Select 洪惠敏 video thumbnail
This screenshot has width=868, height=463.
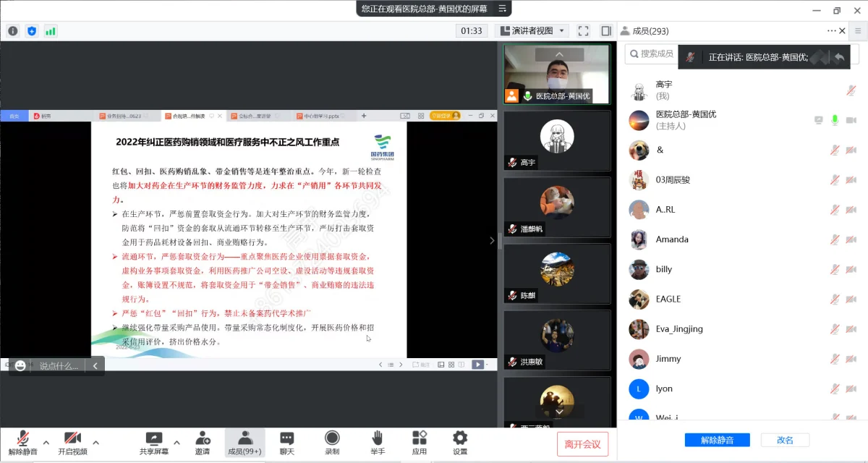[557, 339]
